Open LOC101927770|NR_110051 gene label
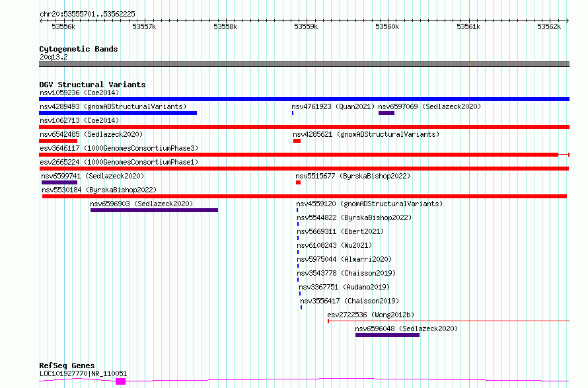Image resolution: width=588 pixels, height=388 pixels. (83, 373)
